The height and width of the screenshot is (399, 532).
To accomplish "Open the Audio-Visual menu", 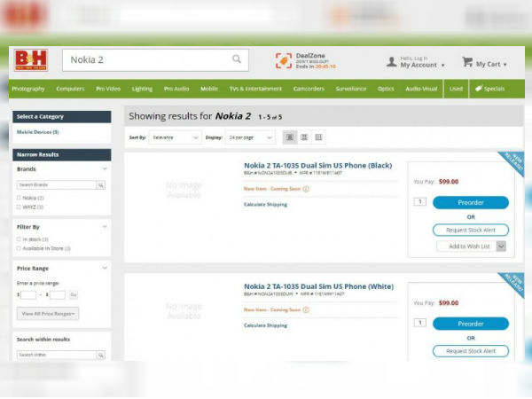I will click(x=421, y=89).
